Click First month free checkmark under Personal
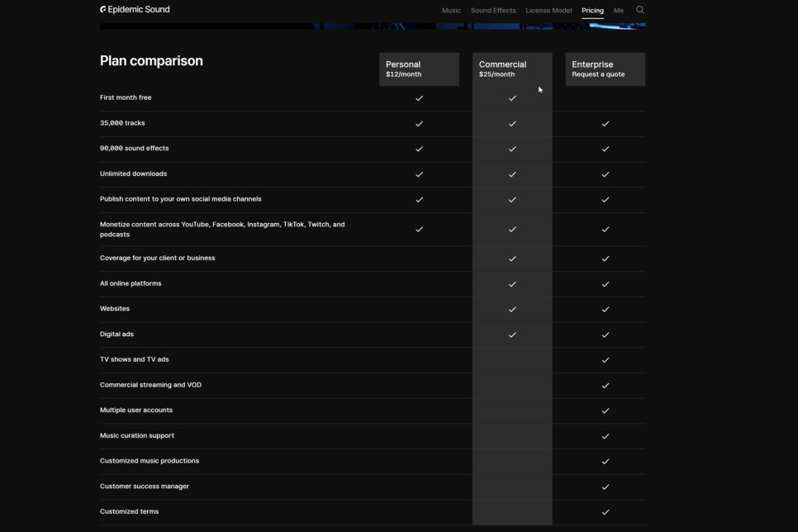 click(x=419, y=97)
